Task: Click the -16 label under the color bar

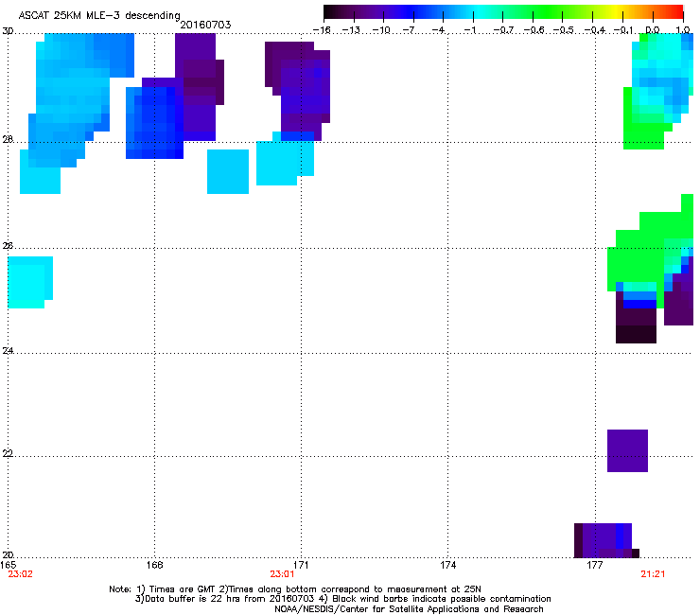Action: pos(322,30)
